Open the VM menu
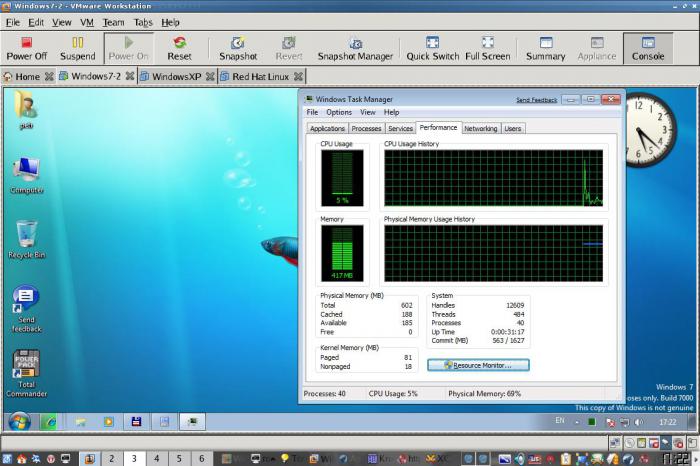Image resolution: width=700 pixels, height=466 pixels. pos(87,22)
